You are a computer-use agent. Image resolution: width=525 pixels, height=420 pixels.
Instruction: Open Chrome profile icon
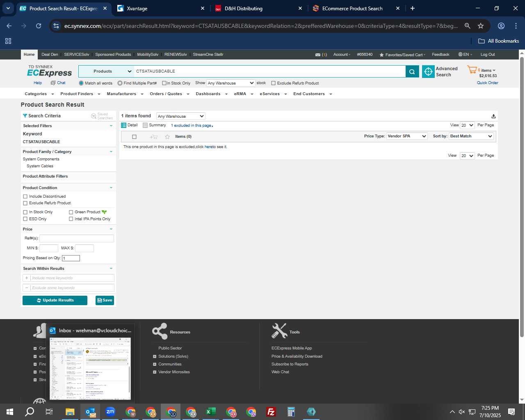[501, 26]
